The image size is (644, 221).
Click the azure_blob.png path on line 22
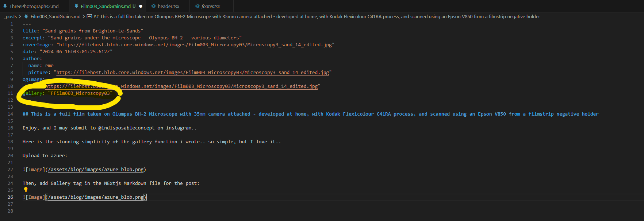tap(97, 170)
